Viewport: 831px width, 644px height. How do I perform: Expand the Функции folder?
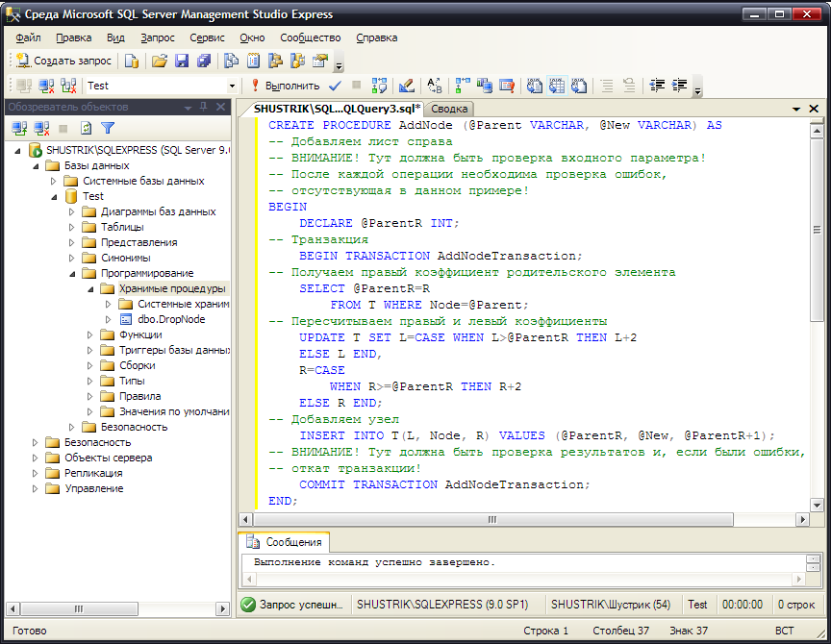pyautogui.click(x=89, y=335)
